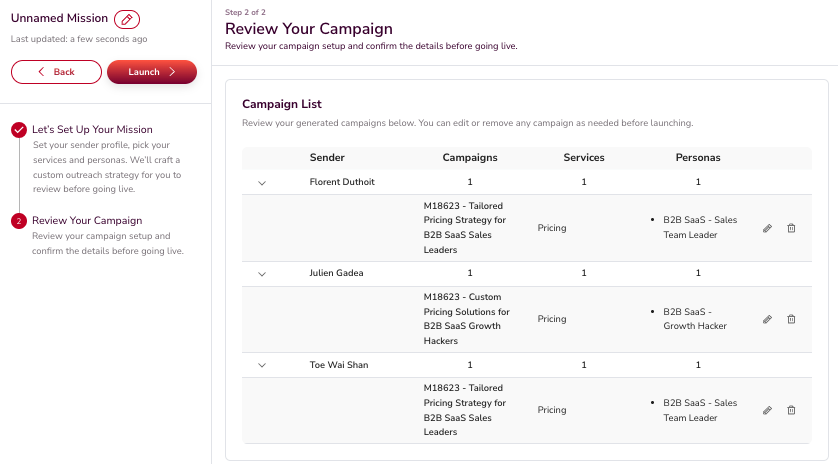Viewport: 838px width, 464px height.
Task: Click the Custom Pricing Solutions campaign name
Action: pyautogui.click(x=467, y=319)
